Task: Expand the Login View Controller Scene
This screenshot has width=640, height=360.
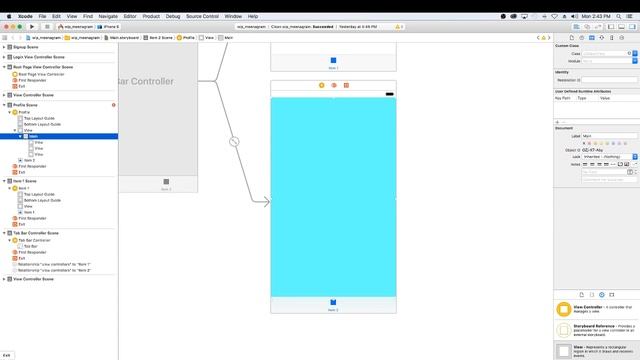Action: (x=4, y=57)
